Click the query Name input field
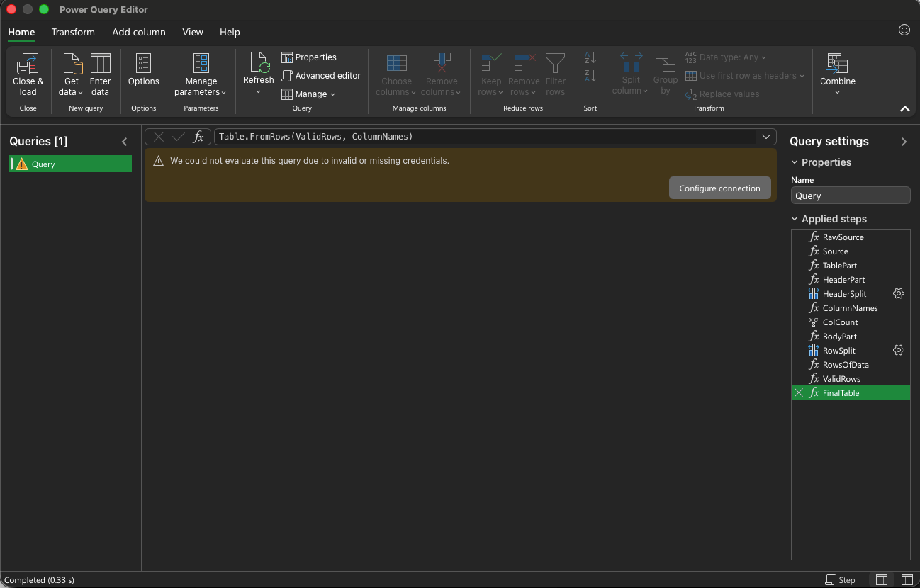The height and width of the screenshot is (588, 920). point(851,196)
